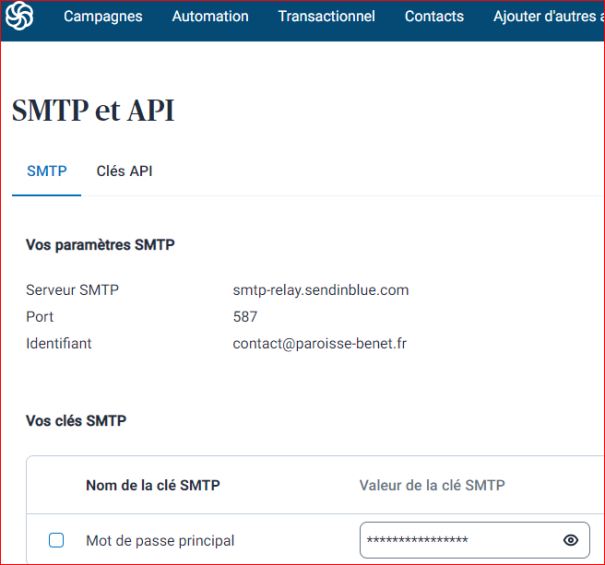The width and height of the screenshot is (605, 565).
Task: Tick the Mot de passe principal checkbox
Action: (57, 540)
